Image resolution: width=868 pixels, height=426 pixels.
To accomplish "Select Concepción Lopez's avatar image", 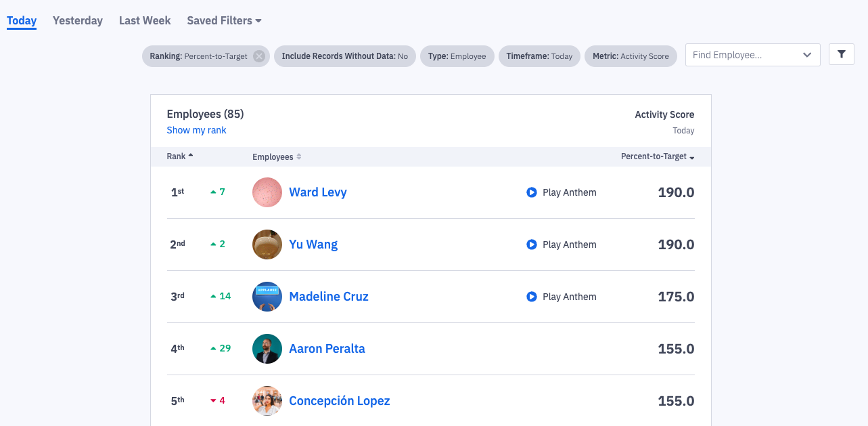I will click(x=267, y=401).
